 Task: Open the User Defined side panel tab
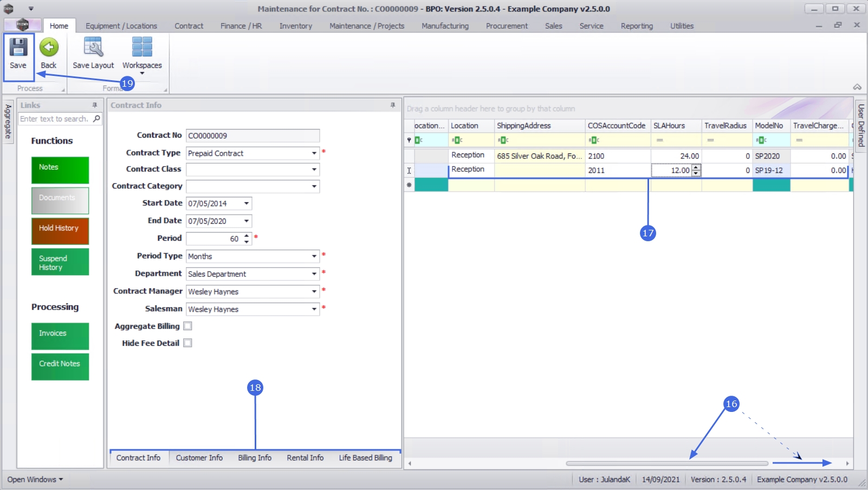[861, 125]
